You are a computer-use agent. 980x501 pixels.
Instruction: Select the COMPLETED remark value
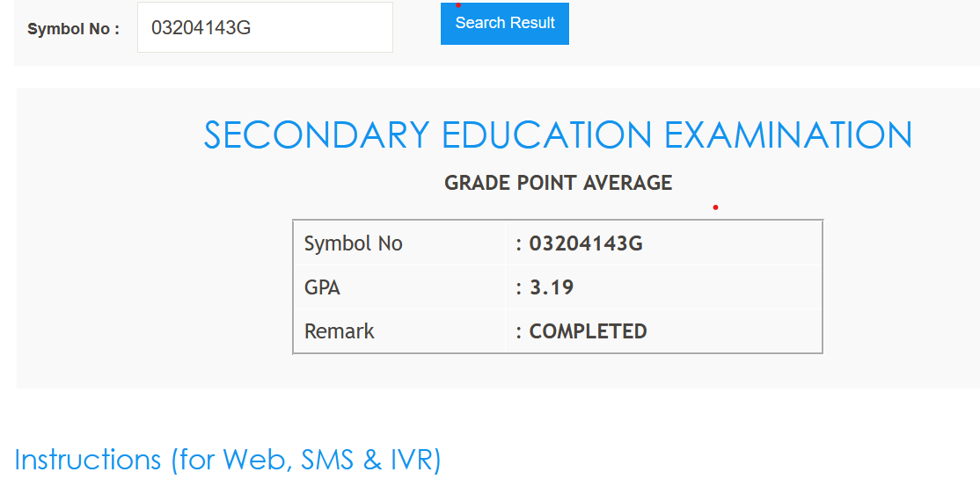click(x=588, y=331)
